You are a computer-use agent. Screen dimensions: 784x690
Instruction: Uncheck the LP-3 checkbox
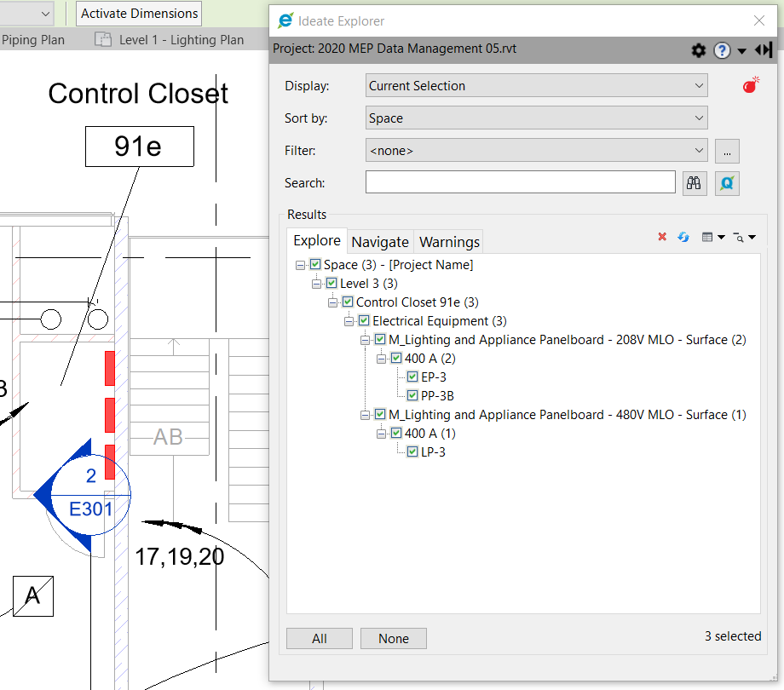click(412, 451)
